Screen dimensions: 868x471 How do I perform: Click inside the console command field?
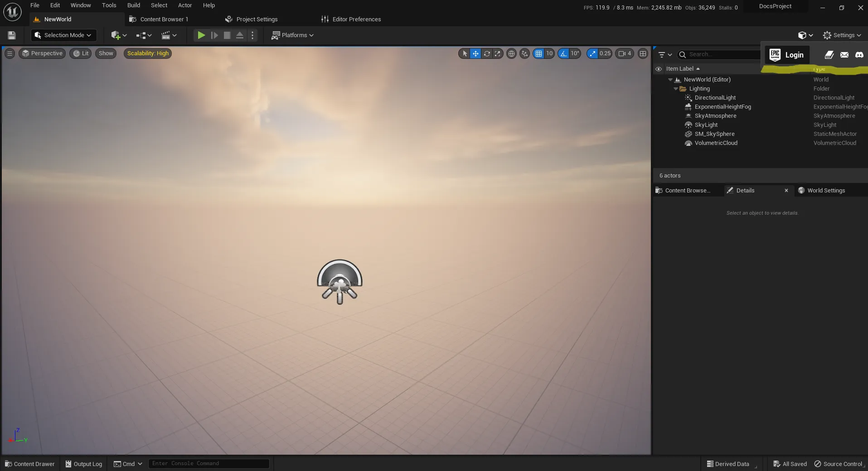coord(209,463)
